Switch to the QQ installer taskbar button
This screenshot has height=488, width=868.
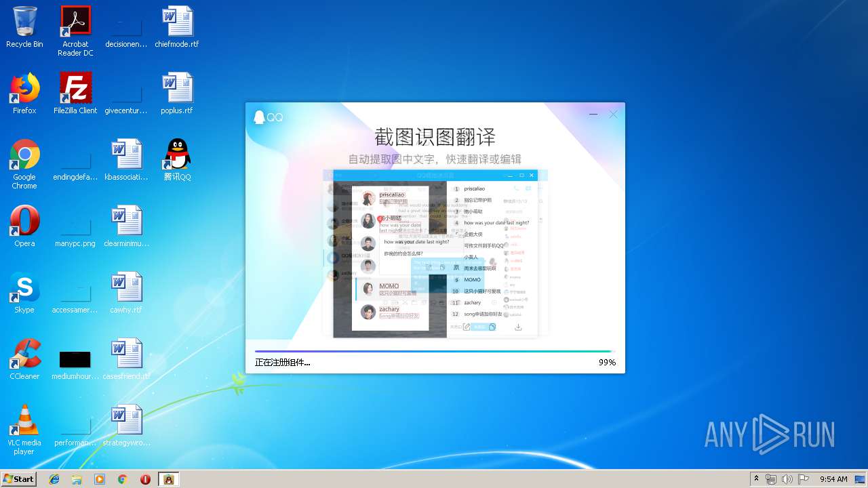coord(169,479)
